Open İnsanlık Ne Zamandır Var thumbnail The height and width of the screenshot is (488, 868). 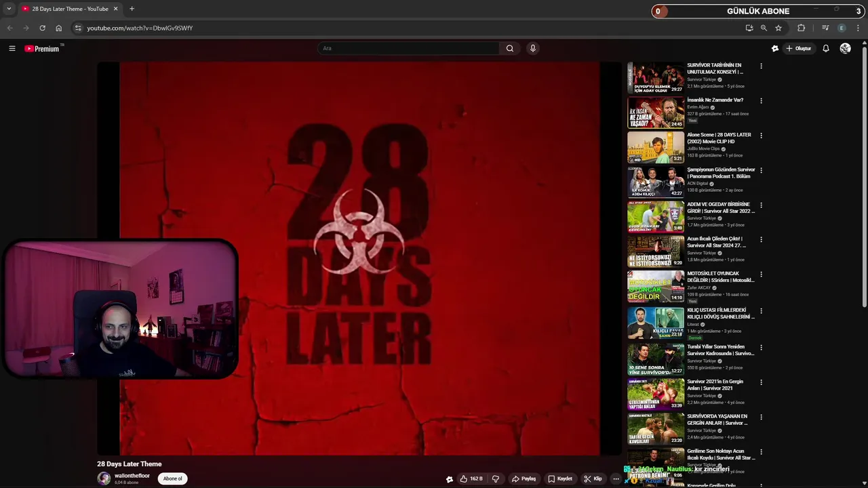pos(656,113)
